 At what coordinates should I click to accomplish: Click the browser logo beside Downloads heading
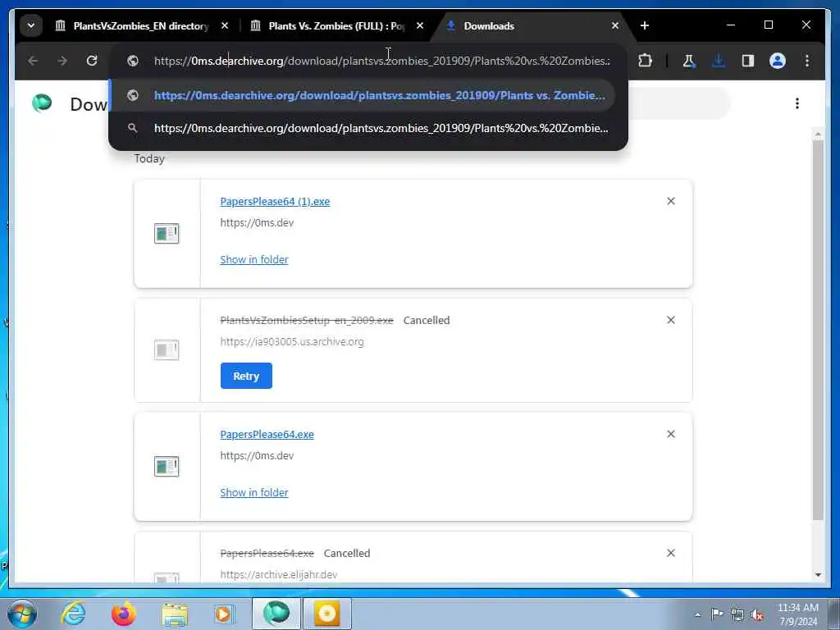(x=42, y=103)
